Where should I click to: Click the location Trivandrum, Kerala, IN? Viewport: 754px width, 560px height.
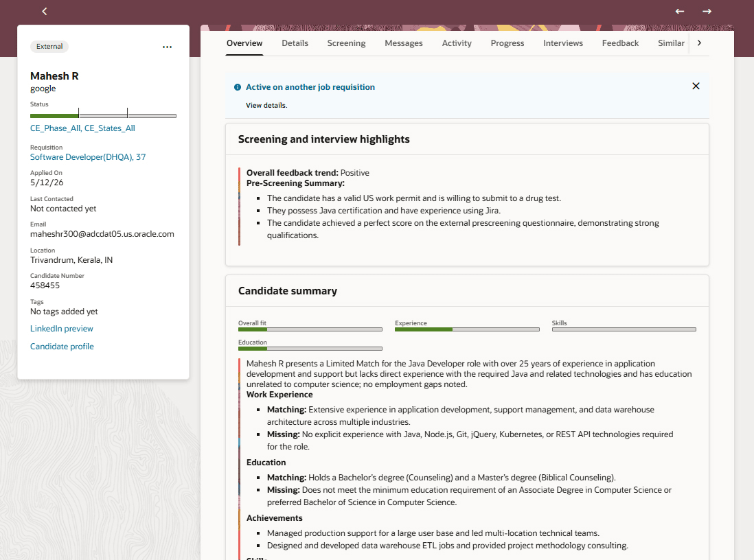coord(71,260)
